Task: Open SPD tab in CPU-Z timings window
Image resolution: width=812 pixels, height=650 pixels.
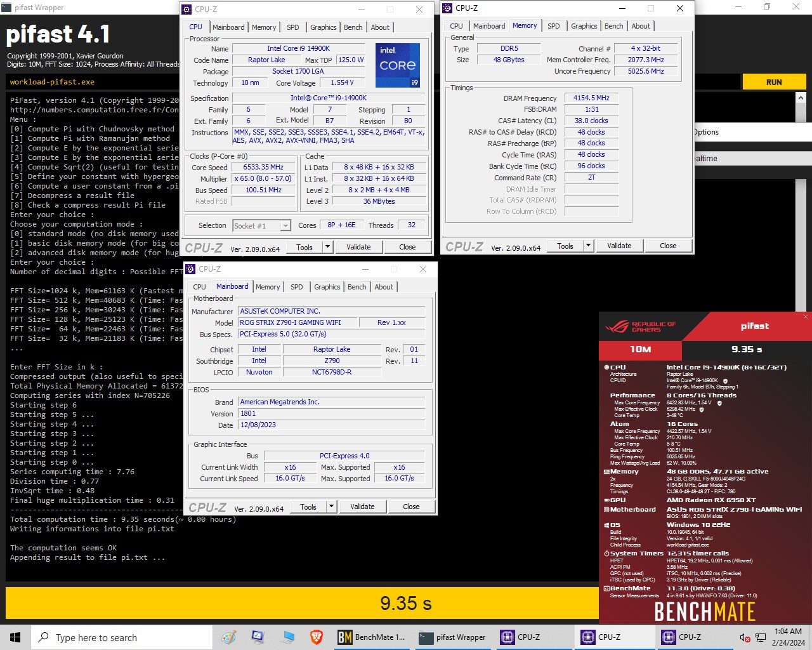Action: click(x=554, y=26)
